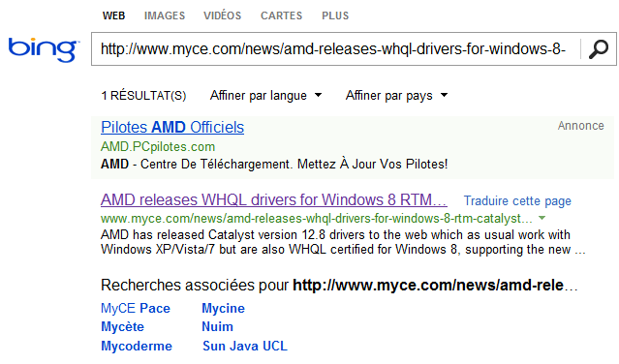Viewport: 619px width, 364px height.
Task: Open the Plus menu
Action: tap(335, 15)
